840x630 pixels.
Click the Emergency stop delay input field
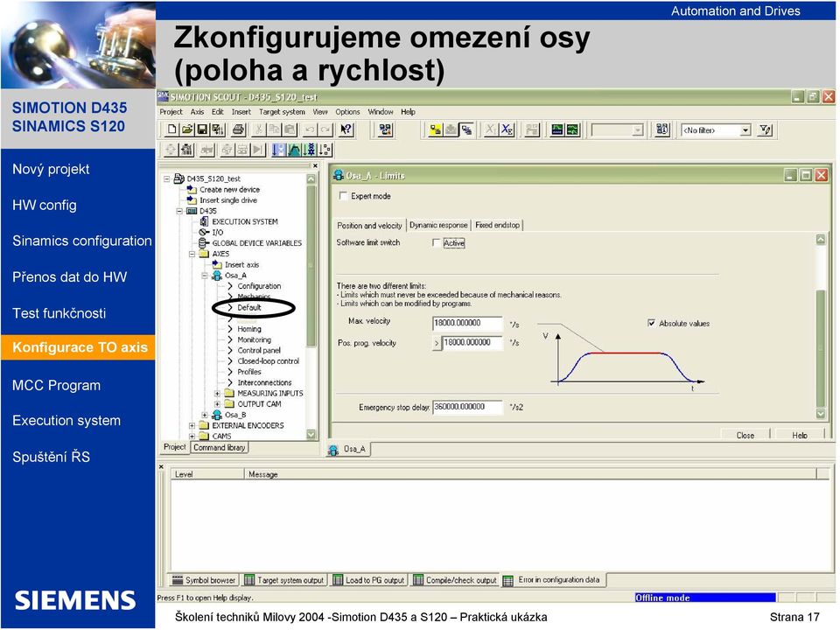click(467, 407)
